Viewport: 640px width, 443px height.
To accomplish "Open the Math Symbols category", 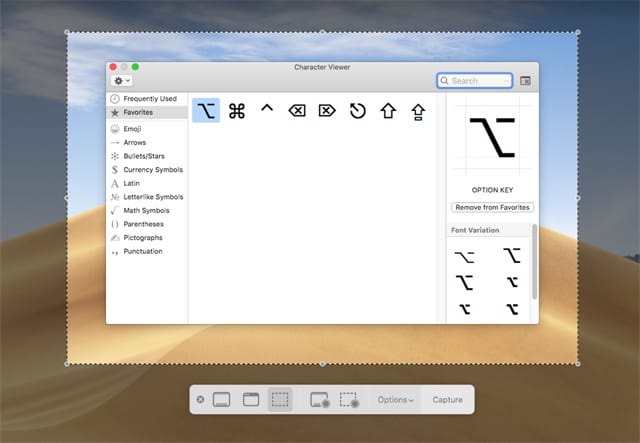I will click(146, 210).
